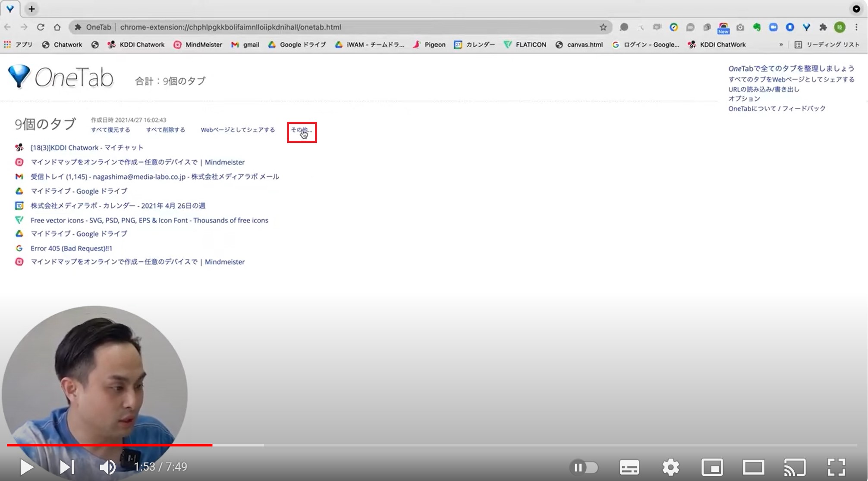Screen dimensions: 868x481
Task: Open the その他... more options menu
Action: coord(301,130)
